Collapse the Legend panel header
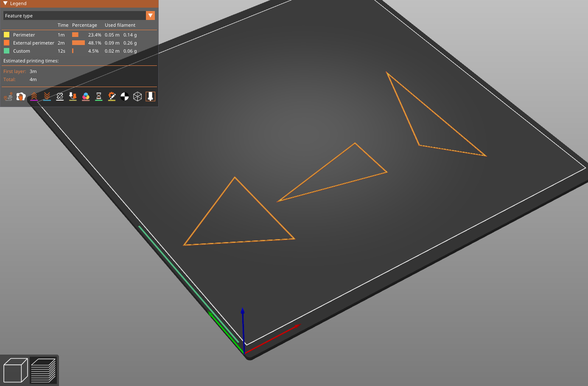This screenshot has height=386, width=588. [5, 3]
